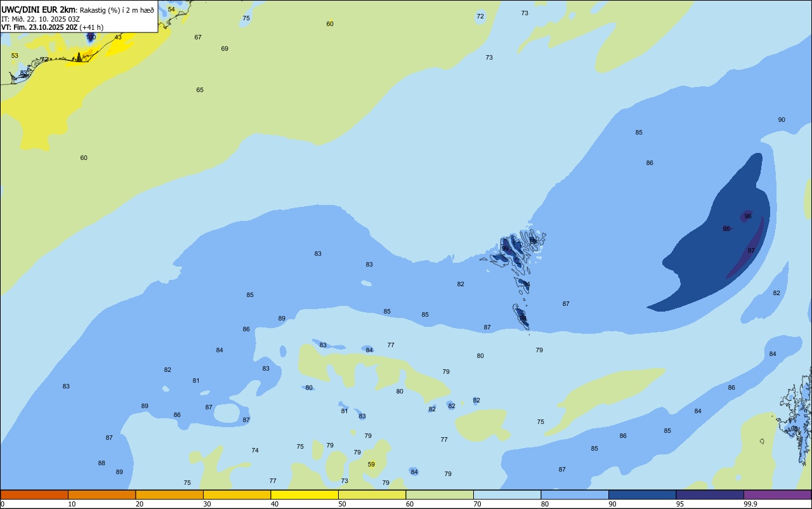Click the 88 humidity value

[x=101, y=463]
